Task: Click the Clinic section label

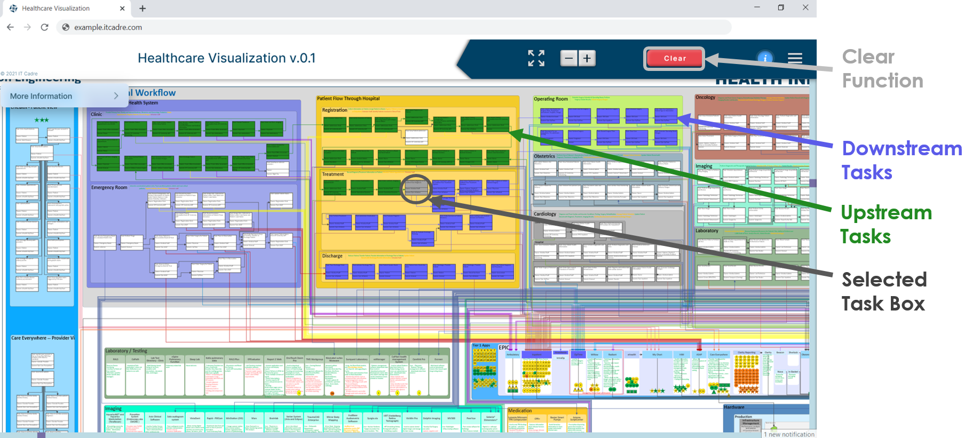Action: coord(96,114)
